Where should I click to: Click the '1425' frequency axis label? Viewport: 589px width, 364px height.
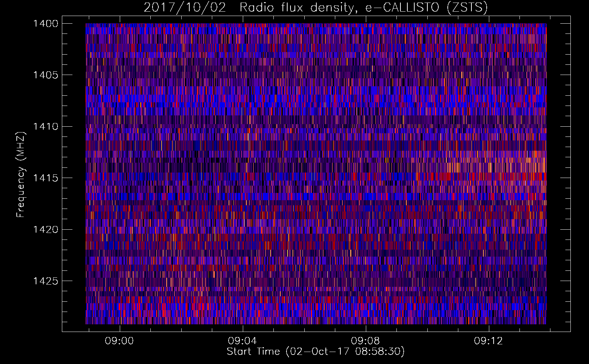pyautogui.click(x=46, y=281)
